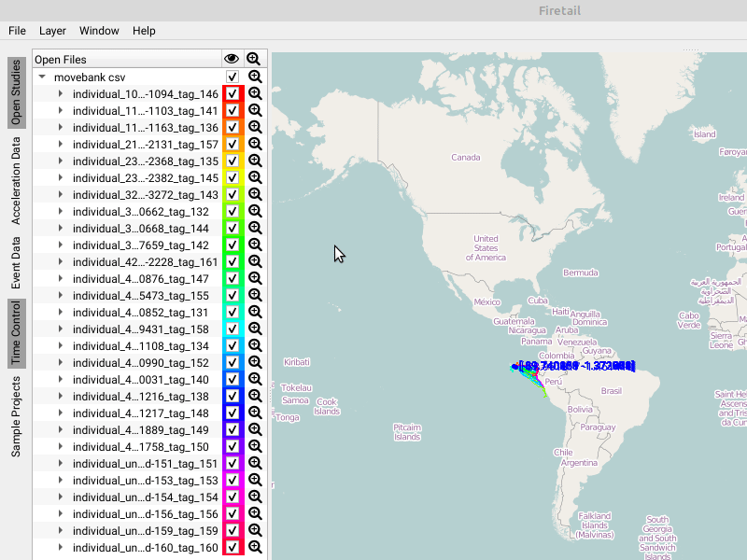This screenshot has height=560, width=747.
Task: Open the Layer menu
Action: (52, 31)
